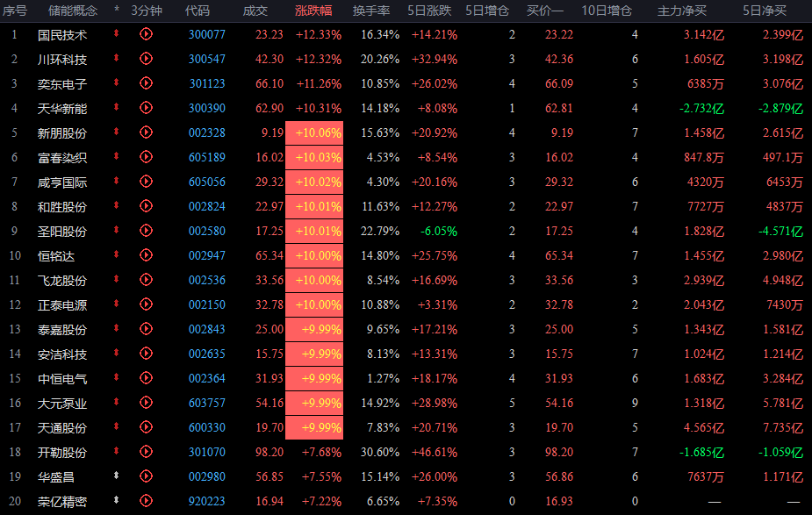Open stock code 300077 link
The height and width of the screenshot is (515, 812).
click(x=206, y=34)
